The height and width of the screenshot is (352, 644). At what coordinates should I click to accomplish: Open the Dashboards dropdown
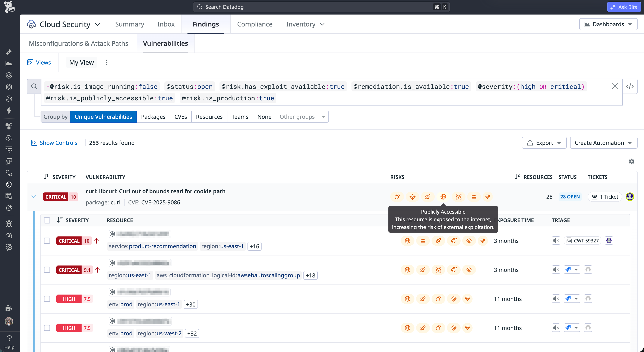608,24
